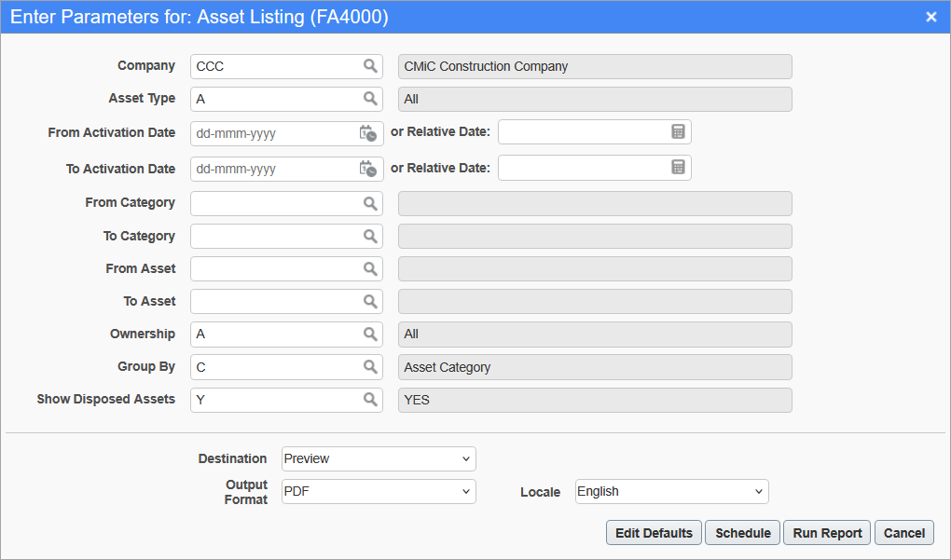Screen dimensions: 951x560
Task: Open To Activation Date calendar picker
Action: coord(368,169)
